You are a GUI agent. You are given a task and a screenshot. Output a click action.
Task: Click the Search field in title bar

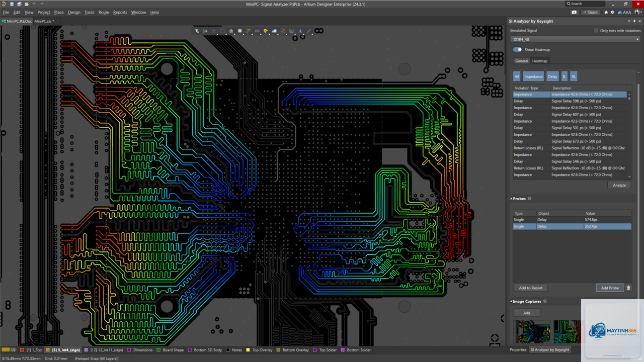(585, 4)
